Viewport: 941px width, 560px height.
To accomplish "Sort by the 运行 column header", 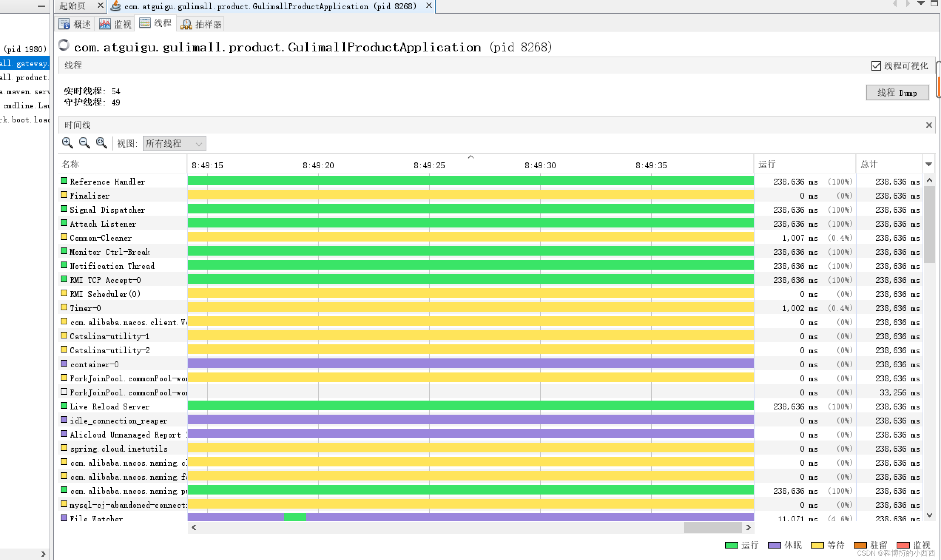I will pos(804,165).
